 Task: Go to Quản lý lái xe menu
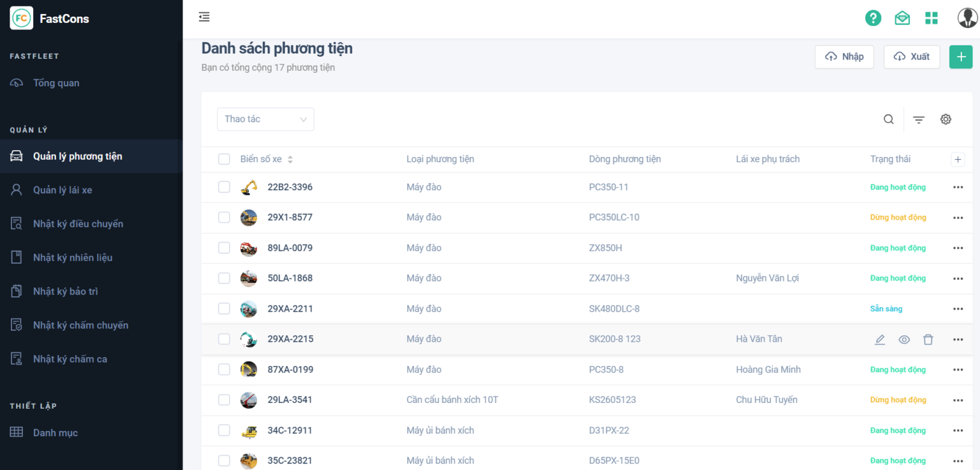(x=63, y=190)
